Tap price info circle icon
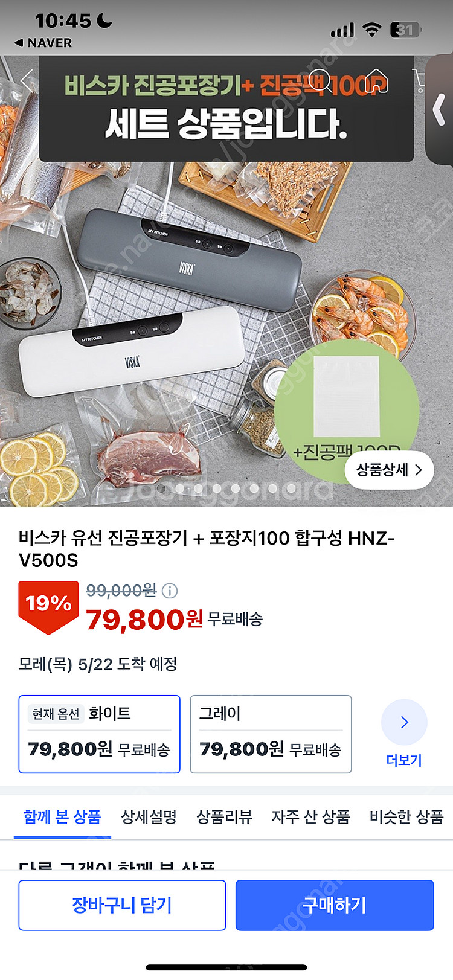 [170, 591]
